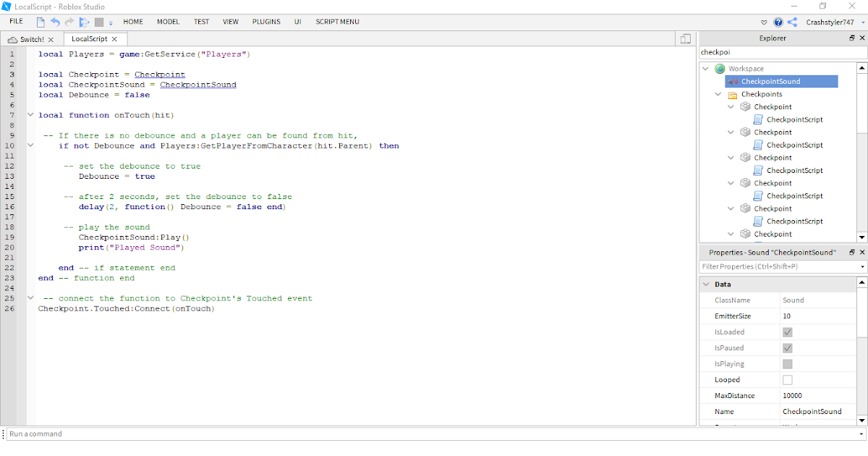Open the Filter Properties dropdown arrow
This screenshot has width=868, height=456.
(862, 267)
